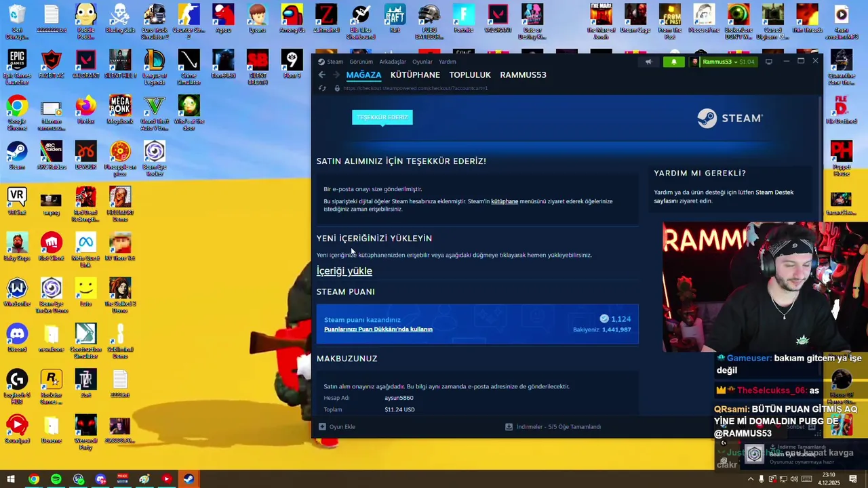Open the Recycle Bin desktop icon
The image size is (868, 488).
tap(17, 22)
